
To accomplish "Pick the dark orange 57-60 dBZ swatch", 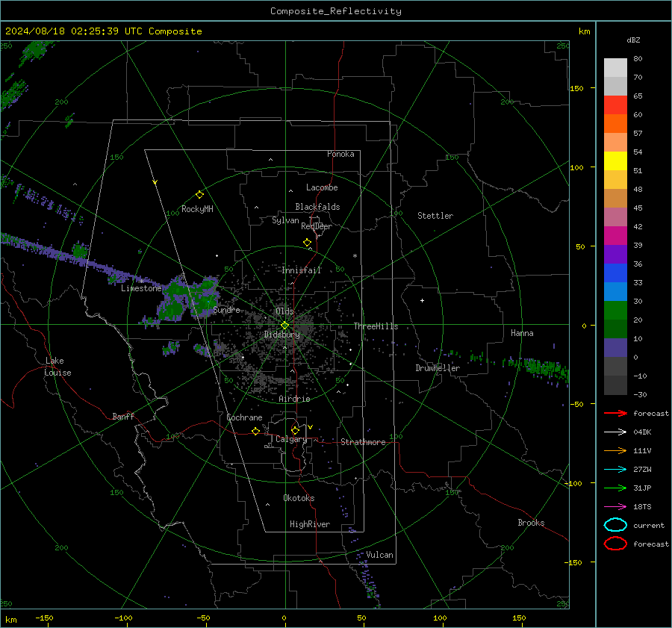I will [x=615, y=124].
